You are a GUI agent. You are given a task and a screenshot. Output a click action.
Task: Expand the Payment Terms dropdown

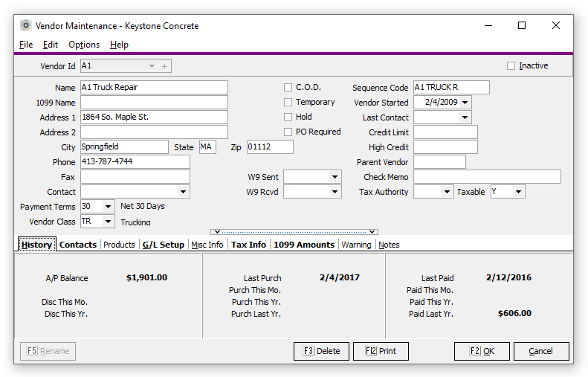click(x=109, y=207)
